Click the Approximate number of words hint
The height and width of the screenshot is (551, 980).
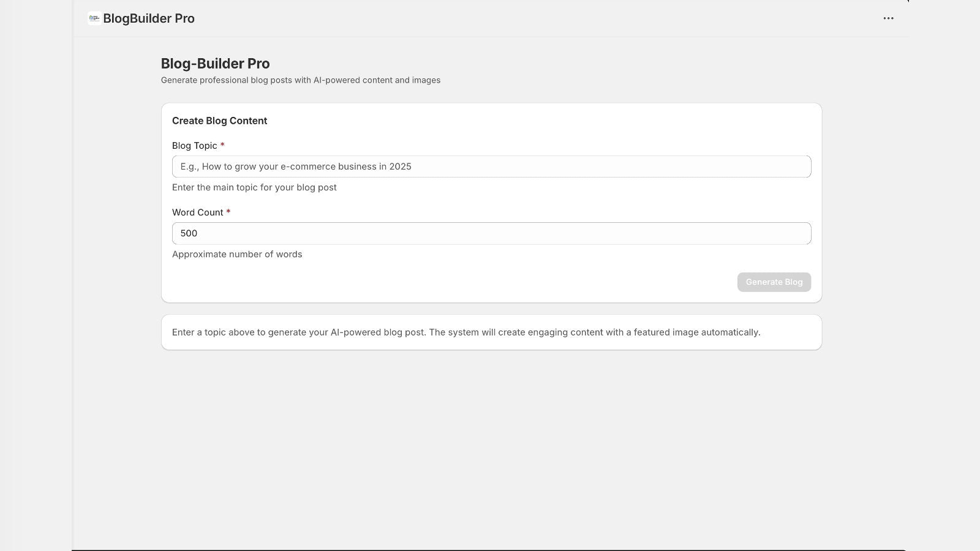[x=237, y=254]
